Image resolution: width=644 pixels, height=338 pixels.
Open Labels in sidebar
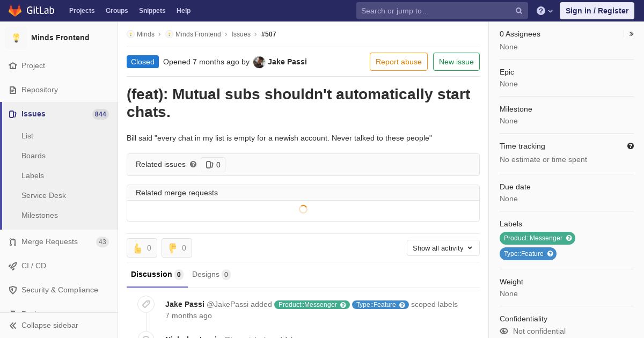[x=33, y=175]
